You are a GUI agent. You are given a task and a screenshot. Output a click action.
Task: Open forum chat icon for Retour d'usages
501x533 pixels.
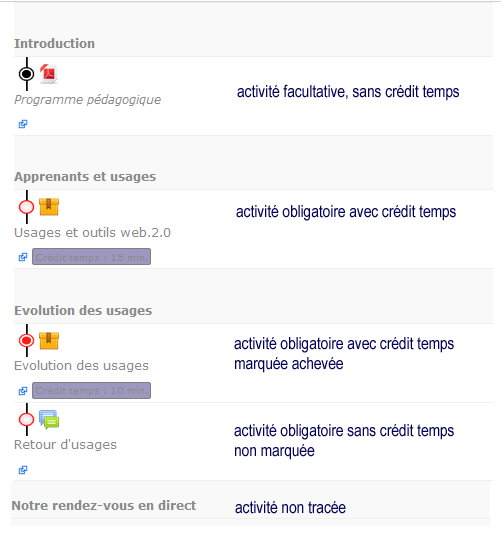point(49,420)
